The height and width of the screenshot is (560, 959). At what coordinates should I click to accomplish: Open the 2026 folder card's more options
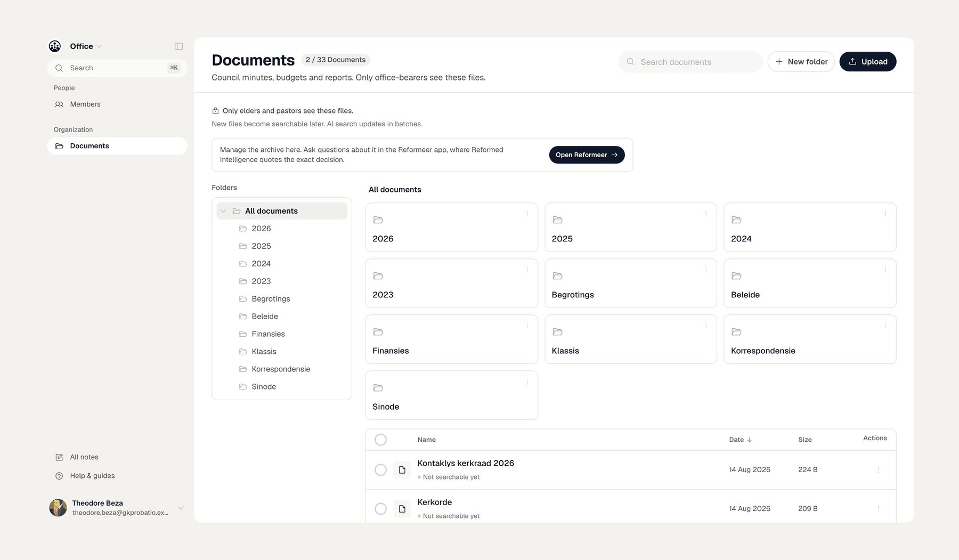527,214
